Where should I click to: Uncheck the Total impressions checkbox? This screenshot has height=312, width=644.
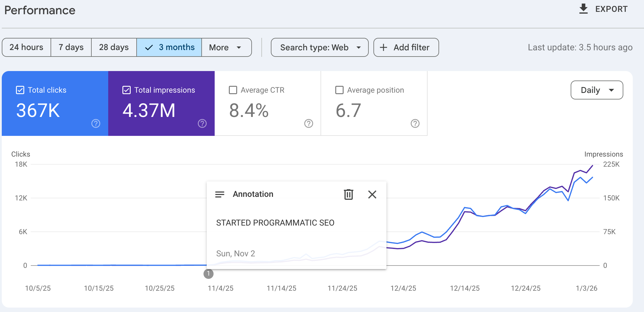[x=127, y=90]
